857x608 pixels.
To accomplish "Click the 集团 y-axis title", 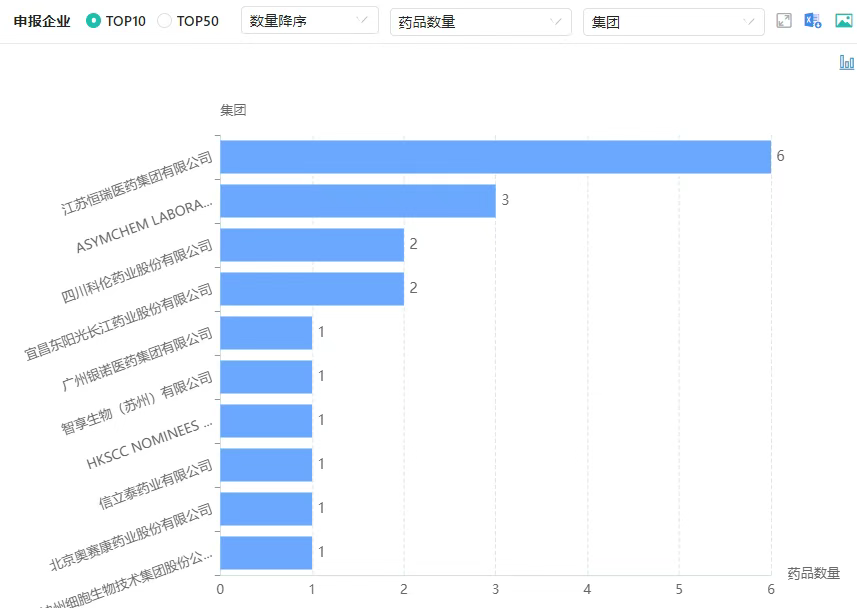I will [x=233, y=110].
